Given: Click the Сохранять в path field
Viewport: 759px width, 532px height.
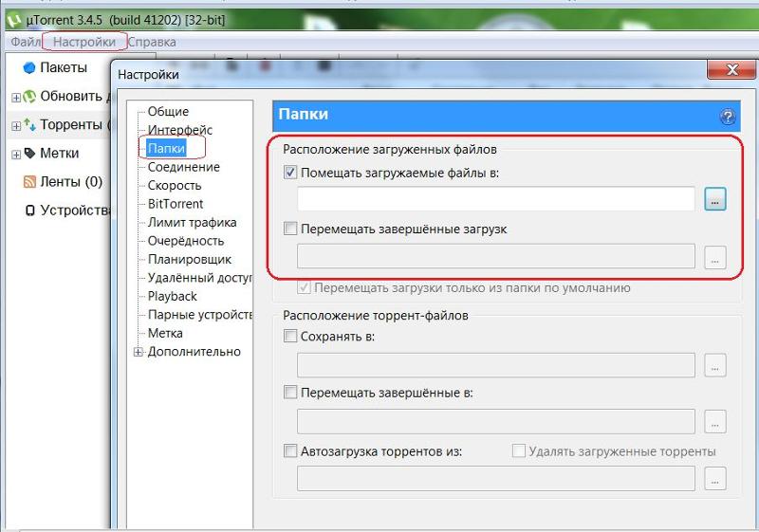Looking at the screenshot, I should (495, 365).
